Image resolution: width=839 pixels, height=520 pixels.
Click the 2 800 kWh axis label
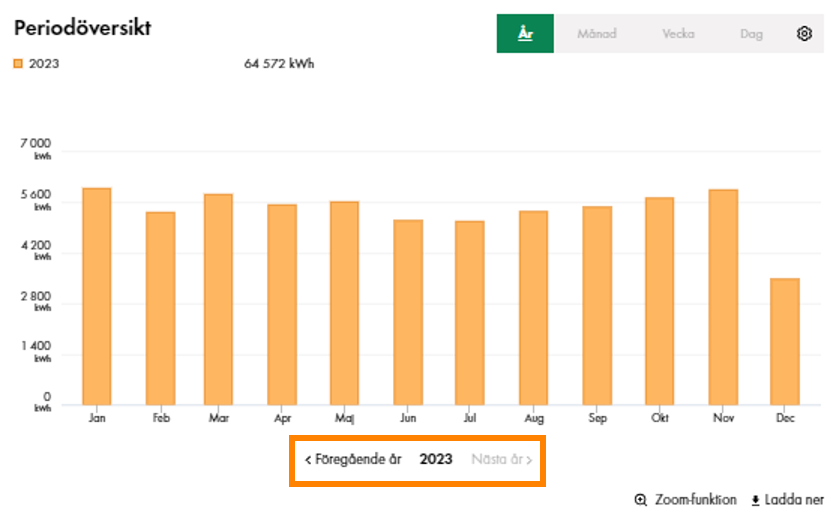tap(36, 301)
